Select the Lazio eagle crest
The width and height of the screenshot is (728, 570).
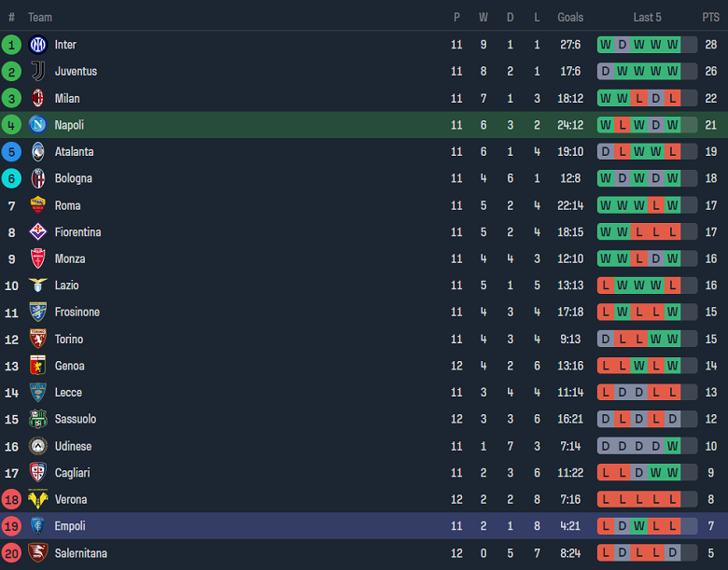[38, 285]
